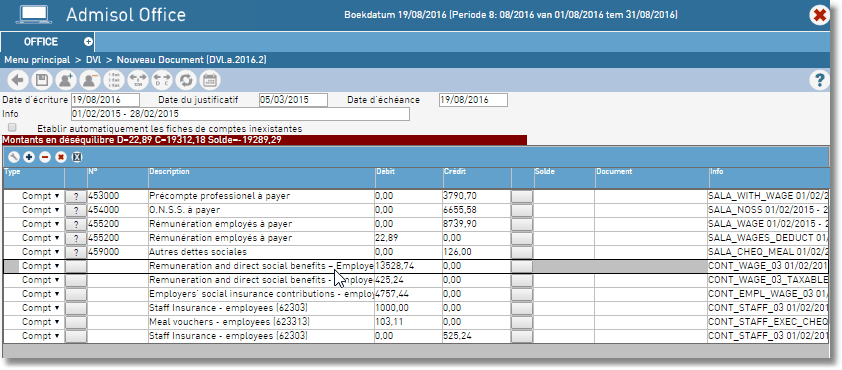Click the red cross delete-all icon above grid
This screenshot has height=370, width=842.
point(61,157)
